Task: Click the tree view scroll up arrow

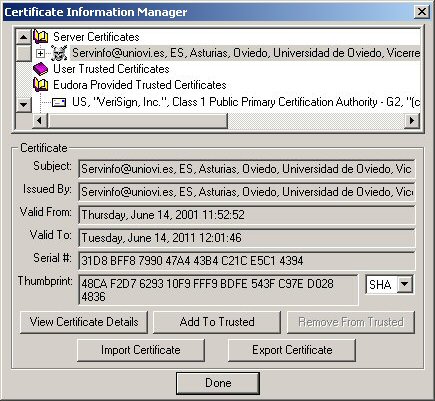Action: pyautogui.click(x=23, y=37)
